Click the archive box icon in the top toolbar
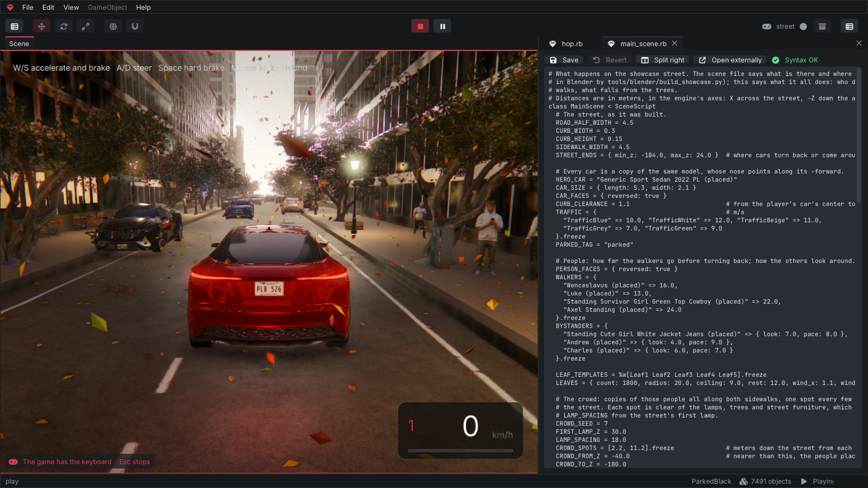This screenshot has height=488, width=868. (x=822, y=26)
